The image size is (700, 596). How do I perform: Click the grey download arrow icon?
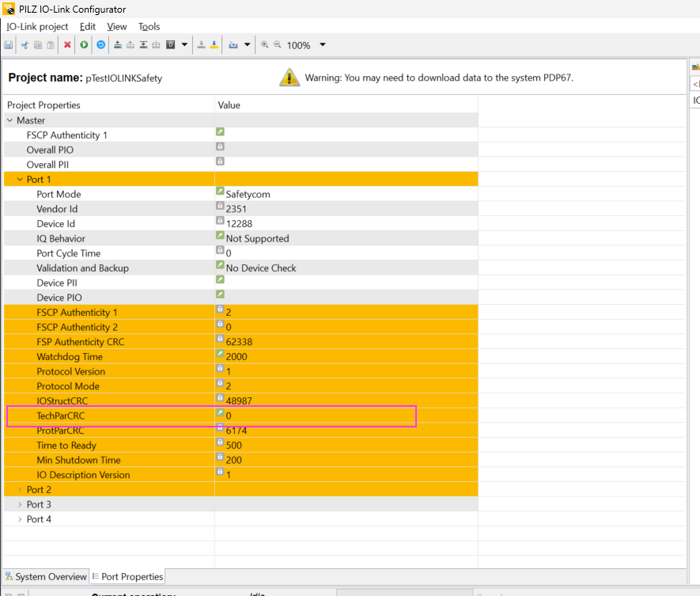tap(202, 44)
